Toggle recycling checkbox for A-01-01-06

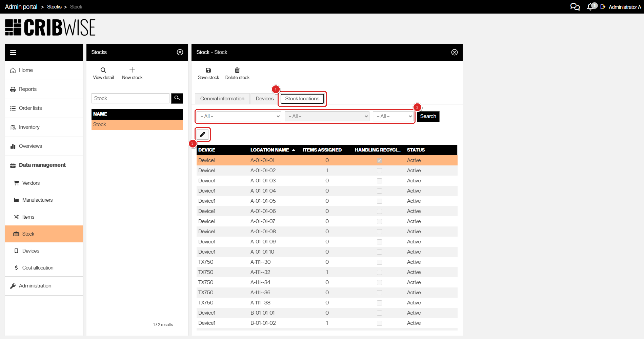(x=379, y=211)
